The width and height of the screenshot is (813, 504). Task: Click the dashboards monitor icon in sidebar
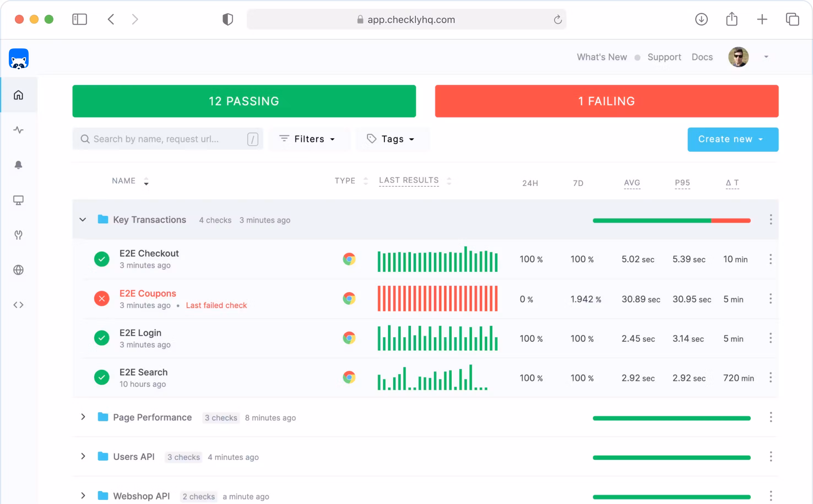[18, 200]
